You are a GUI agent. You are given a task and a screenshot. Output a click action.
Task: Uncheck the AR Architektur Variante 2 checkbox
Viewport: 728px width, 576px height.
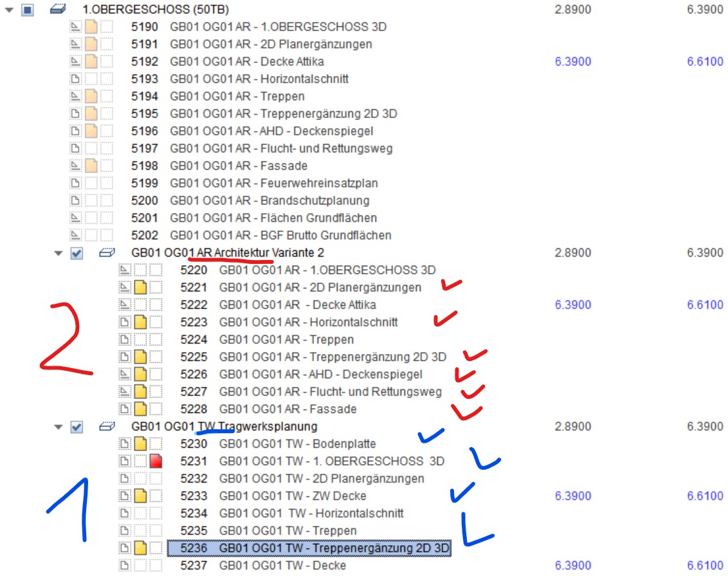77,254
